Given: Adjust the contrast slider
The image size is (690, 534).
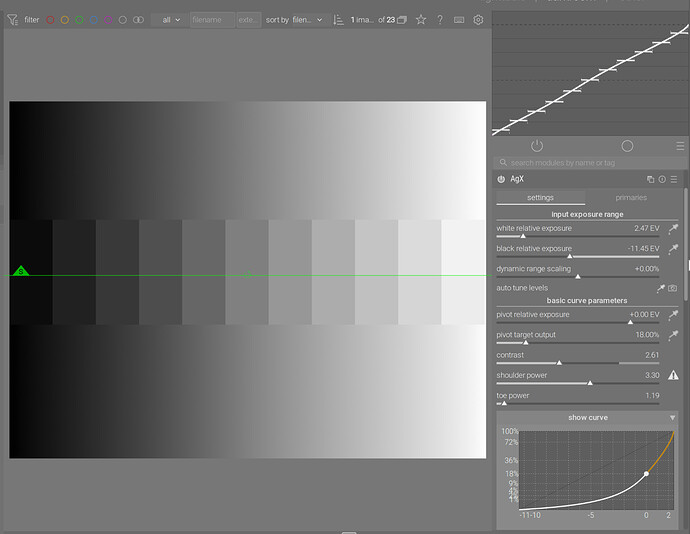Looking at the screenshot, I should pos(578,358).
